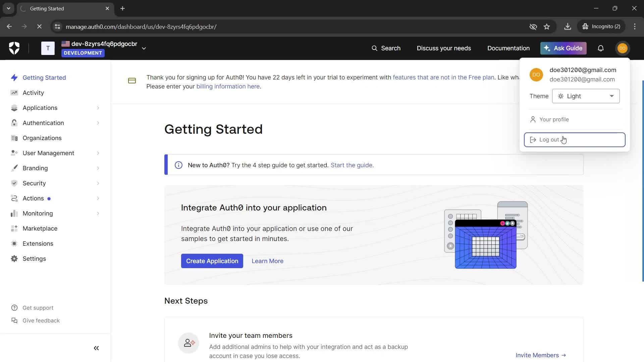Click the Security shield icon
Screen dimensions: 644x362
14,183
